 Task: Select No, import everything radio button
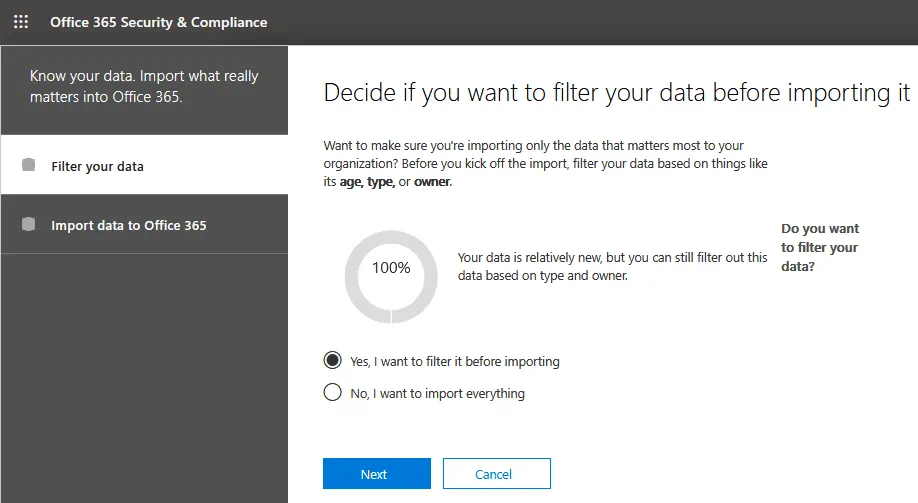coord(333,393)
